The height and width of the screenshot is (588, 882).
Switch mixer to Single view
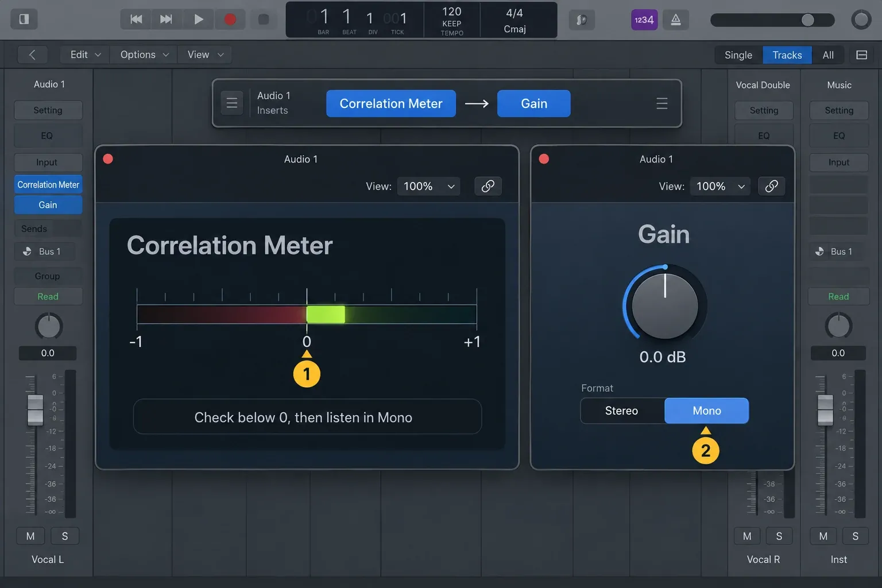738,55
